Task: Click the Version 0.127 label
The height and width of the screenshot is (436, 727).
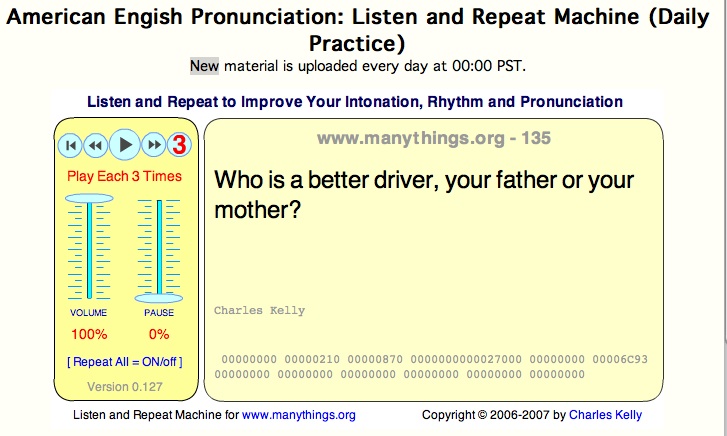Action: pyautogui.click(x=125, y=387)
